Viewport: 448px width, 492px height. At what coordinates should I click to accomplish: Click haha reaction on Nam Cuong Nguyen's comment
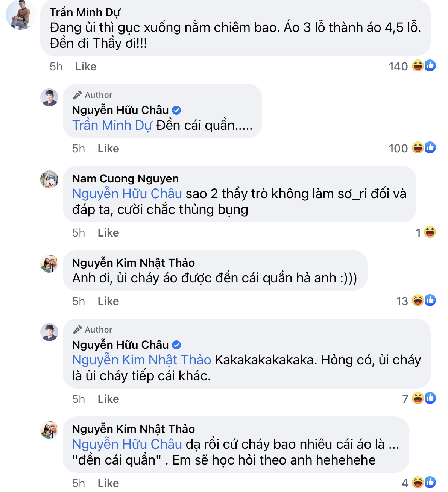tap(430, 232)
